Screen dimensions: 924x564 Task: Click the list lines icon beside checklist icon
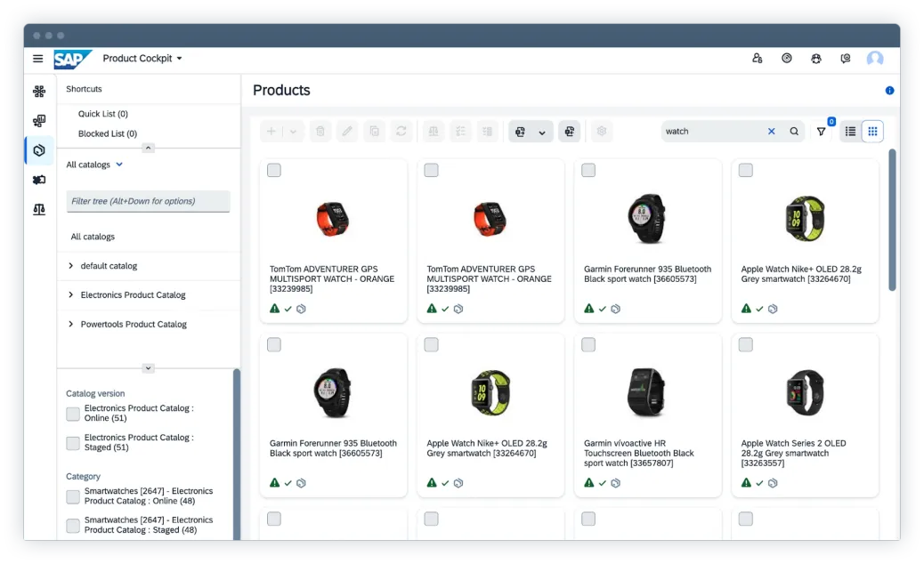(487, 132)
